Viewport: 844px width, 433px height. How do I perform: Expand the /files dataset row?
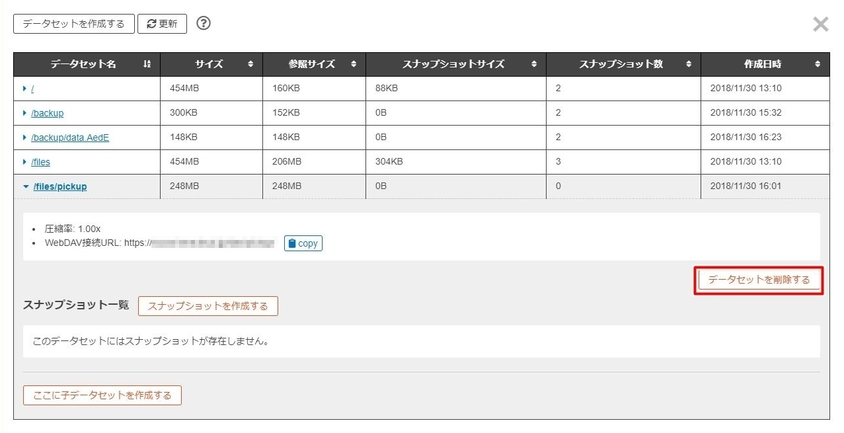(x=25, y=161)
